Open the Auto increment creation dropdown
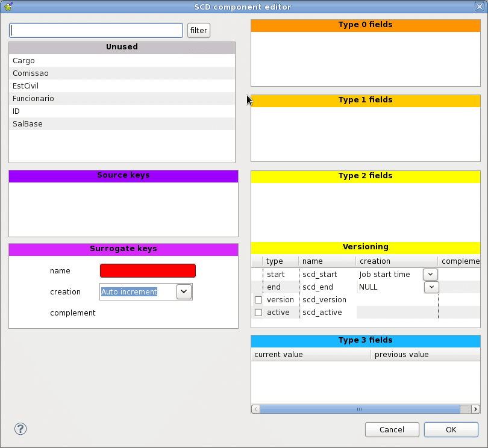The height and width of the screenshot is (448, 488). 184,291
